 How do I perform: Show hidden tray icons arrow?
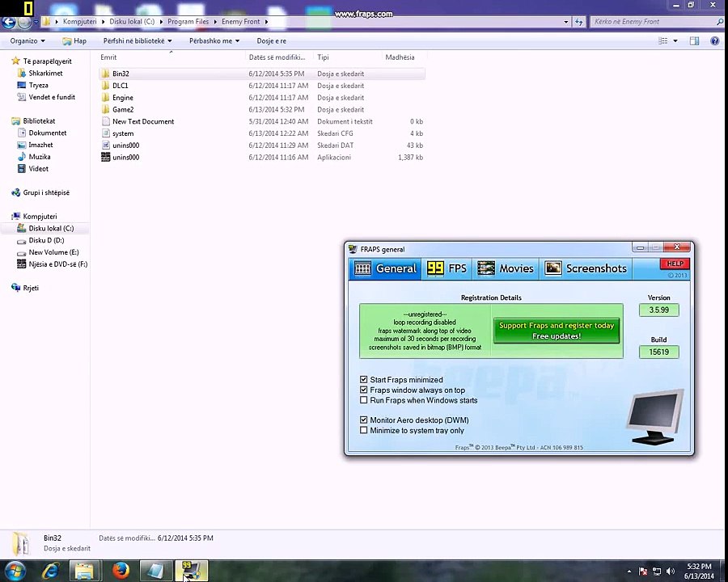[629, 571]
